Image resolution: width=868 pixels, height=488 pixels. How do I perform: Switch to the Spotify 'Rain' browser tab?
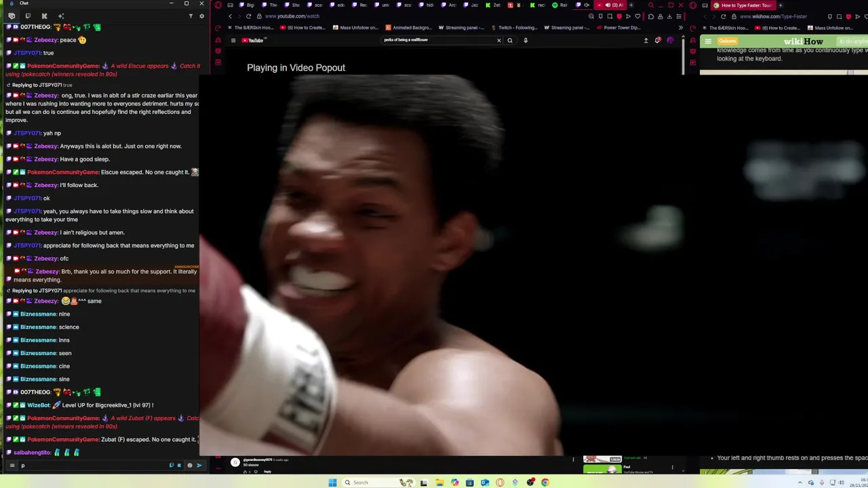(x=560, y=5)
